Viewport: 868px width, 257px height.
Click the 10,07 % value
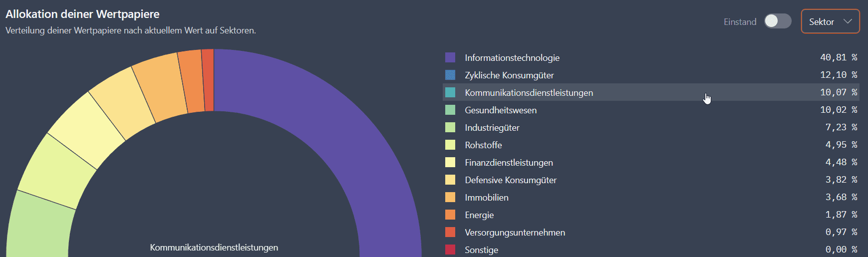[x=839, y=92]
